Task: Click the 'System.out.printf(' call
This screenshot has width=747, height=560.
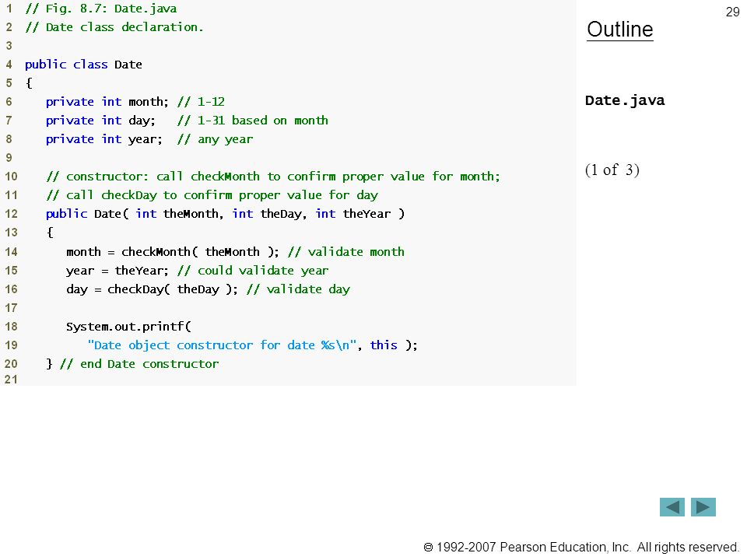Action: 128,327
